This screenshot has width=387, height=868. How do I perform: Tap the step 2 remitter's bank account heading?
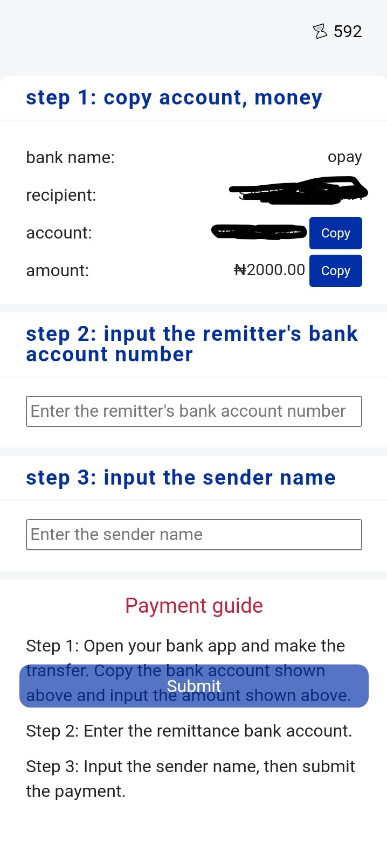pyautogui.click(x=191, y=344)
